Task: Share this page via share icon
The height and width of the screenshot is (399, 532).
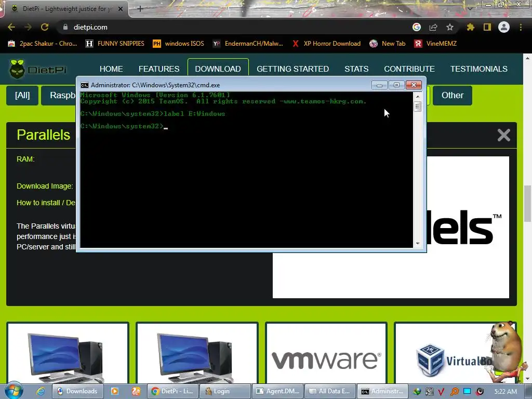Action: [x=433, y=27]
